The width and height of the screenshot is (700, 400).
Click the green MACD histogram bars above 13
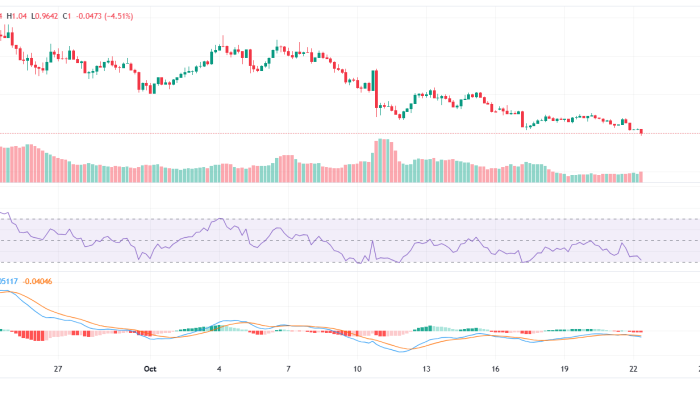(x=428, y=327)
